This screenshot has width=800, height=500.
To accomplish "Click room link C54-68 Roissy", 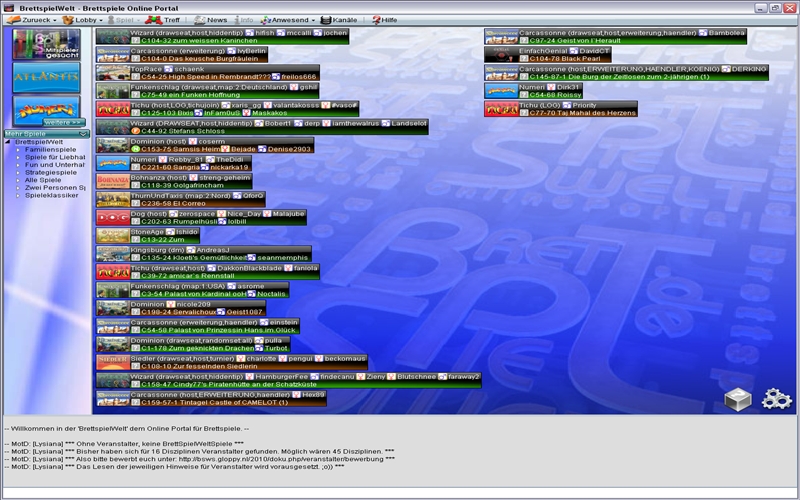I will (556, 95).
